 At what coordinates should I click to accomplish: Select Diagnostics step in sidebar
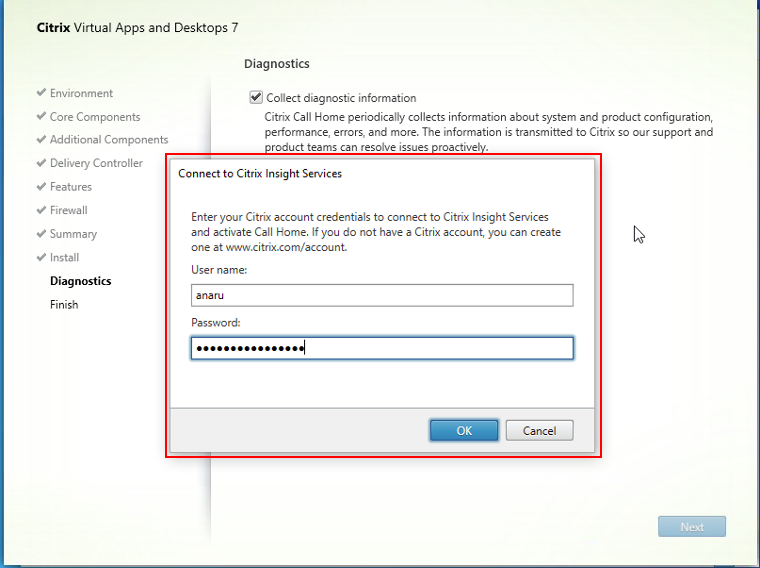click(80, 281)
